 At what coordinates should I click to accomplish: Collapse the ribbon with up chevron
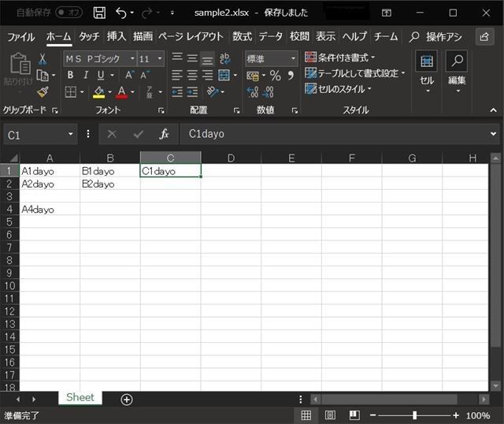[x=493, y=110]
